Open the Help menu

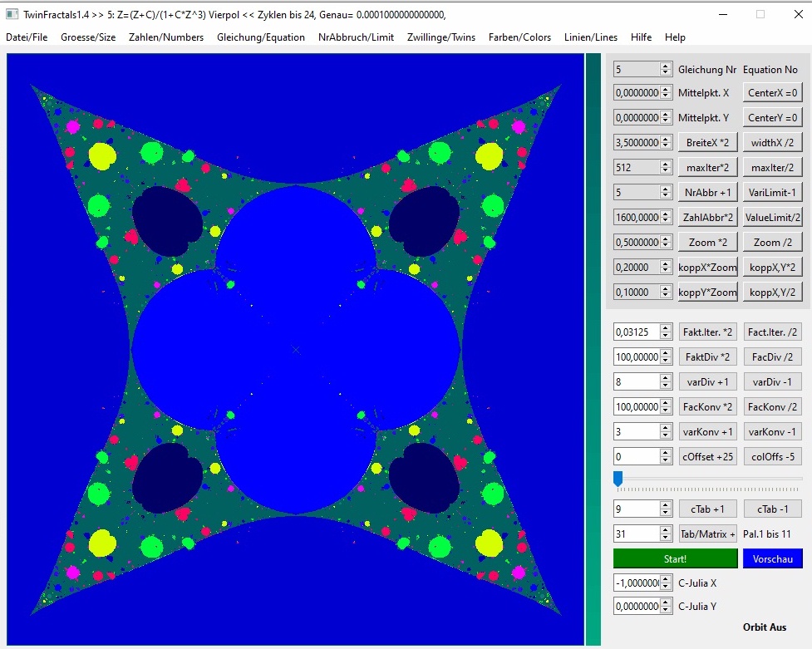coord(676,37)
